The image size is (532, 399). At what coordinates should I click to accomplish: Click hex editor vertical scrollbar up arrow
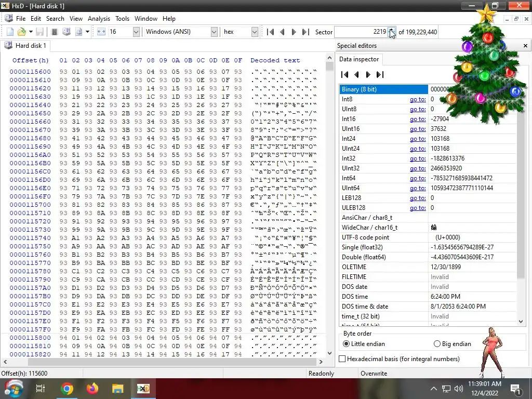pos(329,58)
